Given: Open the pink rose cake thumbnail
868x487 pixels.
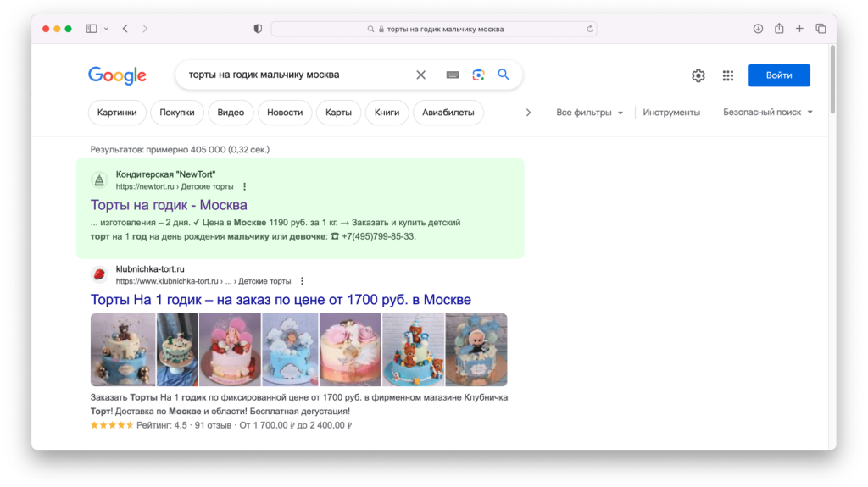Looking at the screenshot, I should (x=350, y=350).
